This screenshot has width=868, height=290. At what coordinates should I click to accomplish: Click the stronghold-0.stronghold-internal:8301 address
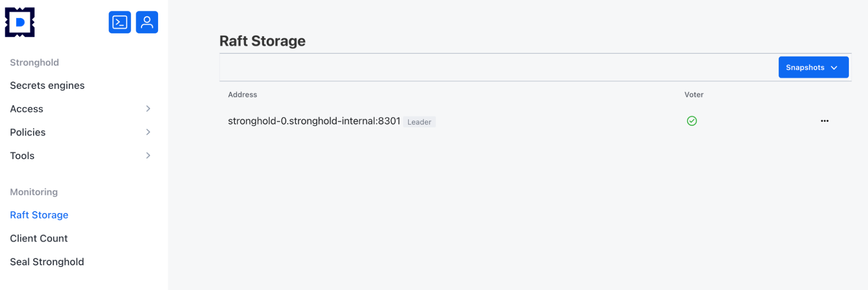[314, 121]
